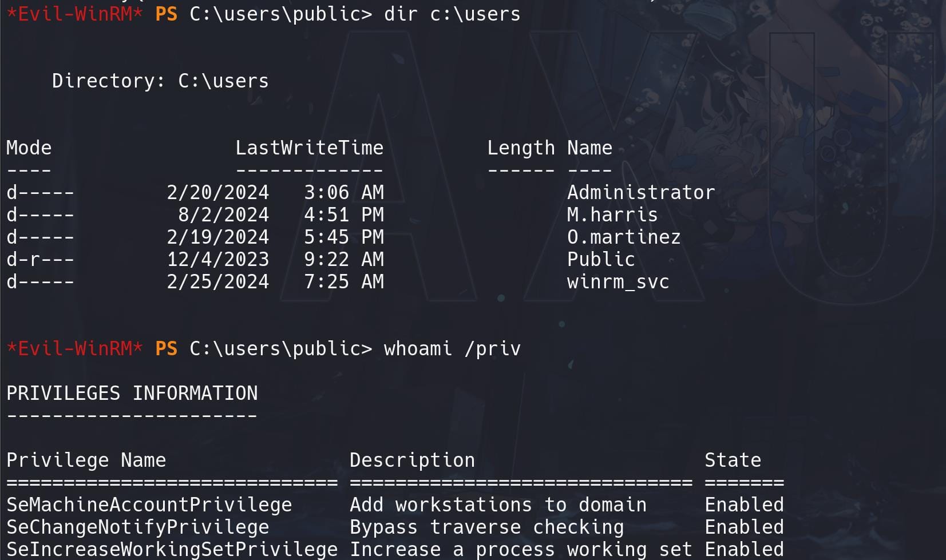Select the 'Directory: C:\users' line
Screen dimensions: 946x560
pos(160,81)
